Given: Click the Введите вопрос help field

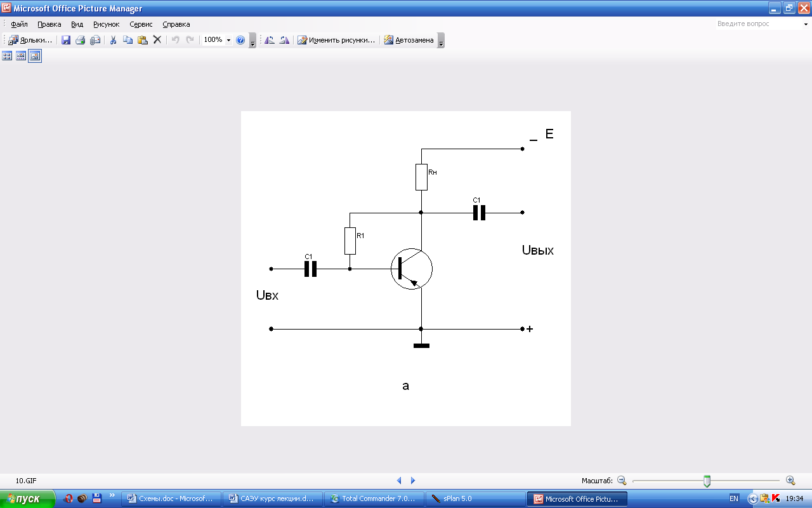Looking at the screenshot, I should click(x=757, y=23).
